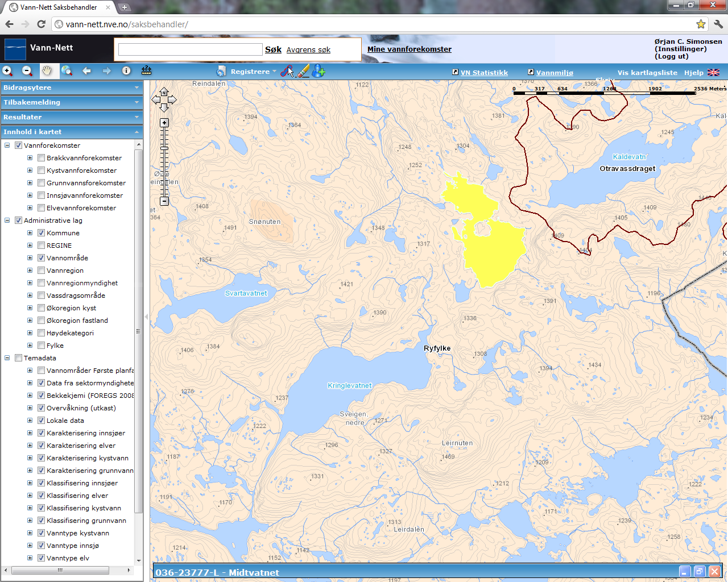Click the Søk search button
The width and height of the screenshot is (728, 582).
273,49
